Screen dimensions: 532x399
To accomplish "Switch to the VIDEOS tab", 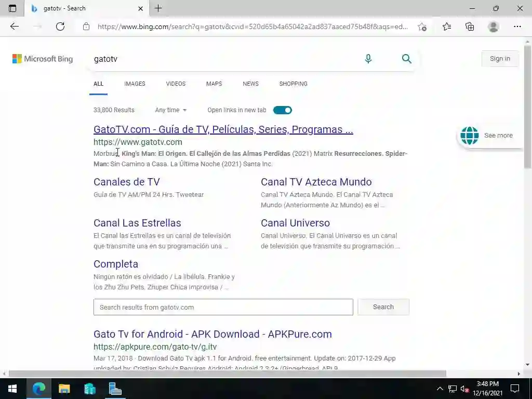I will 176,84.
